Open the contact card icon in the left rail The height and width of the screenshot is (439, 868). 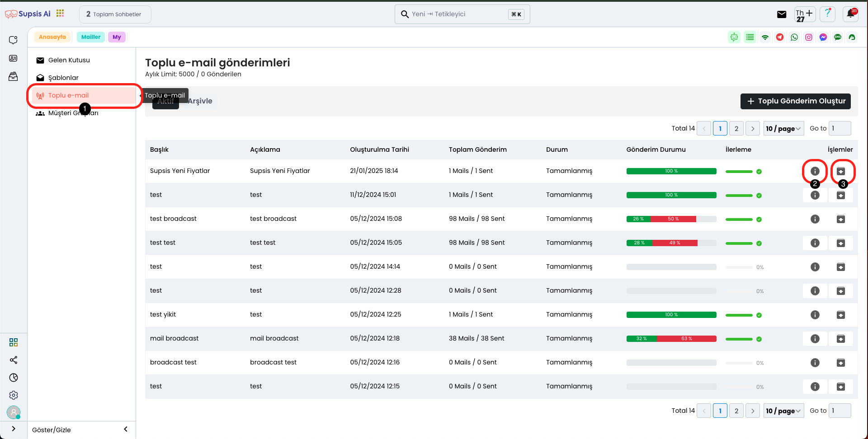(x=13, y=58)
